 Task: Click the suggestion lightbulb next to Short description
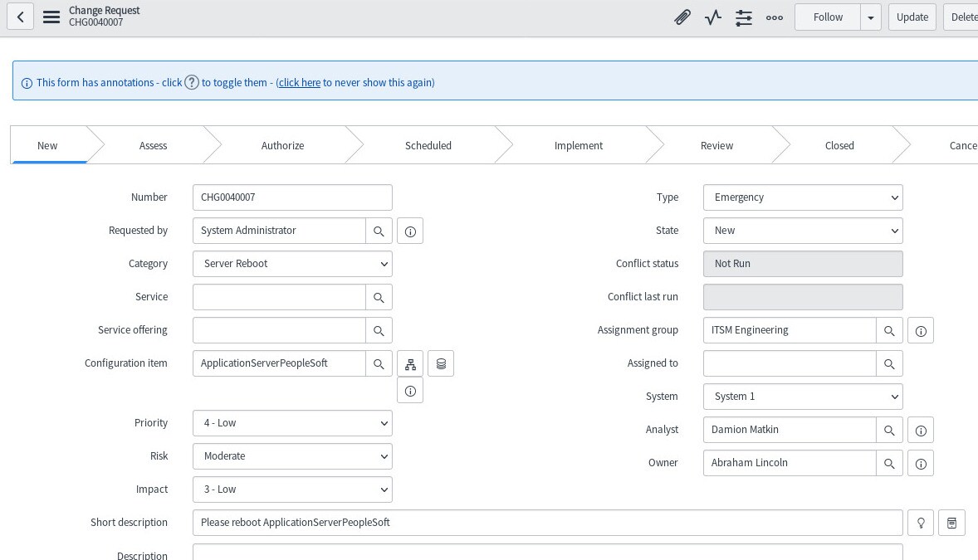coord(921,523)
